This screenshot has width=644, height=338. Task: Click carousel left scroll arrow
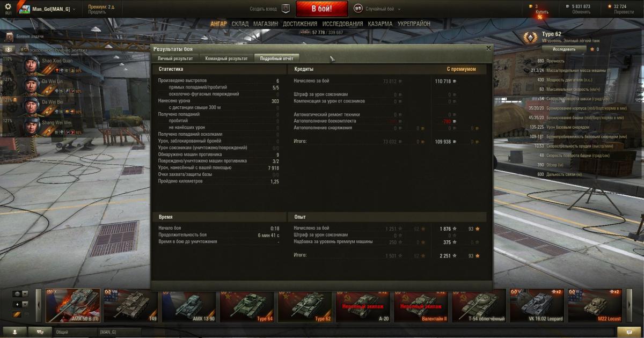(x=38, y=305)
